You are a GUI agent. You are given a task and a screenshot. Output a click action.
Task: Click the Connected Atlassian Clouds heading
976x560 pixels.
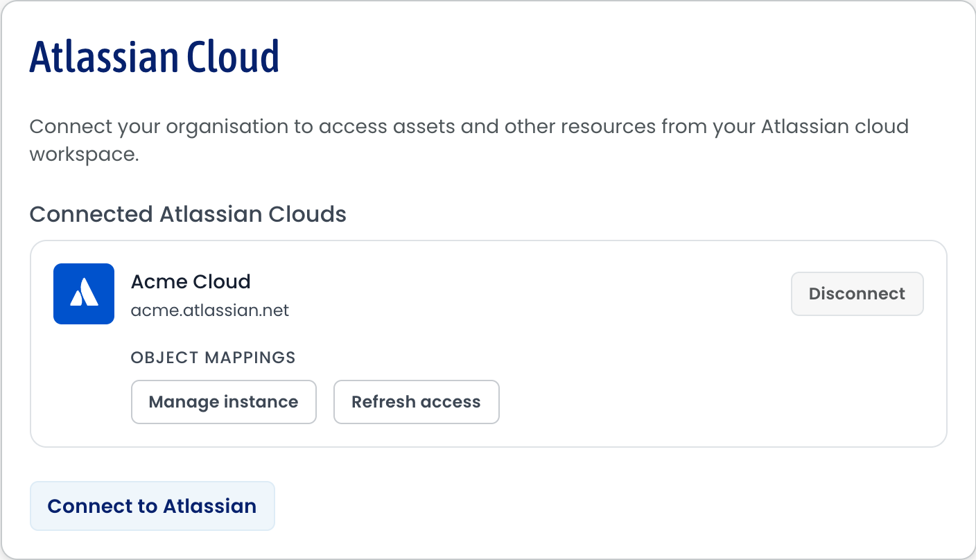tap(188, 214)
